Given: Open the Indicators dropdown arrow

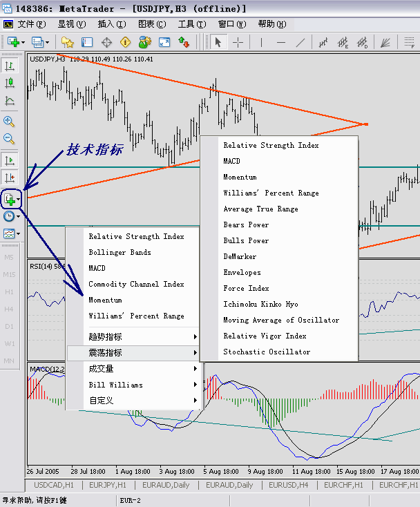Looking at the screenshot, I should pos(19,200).
